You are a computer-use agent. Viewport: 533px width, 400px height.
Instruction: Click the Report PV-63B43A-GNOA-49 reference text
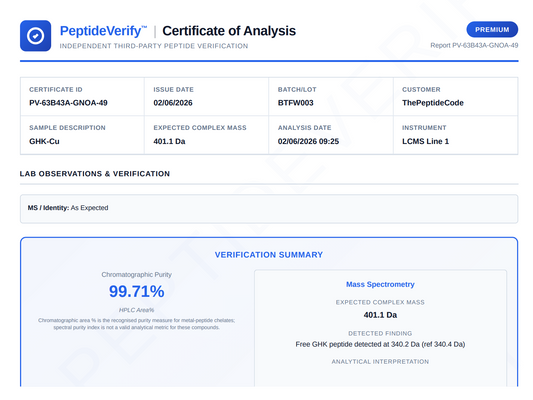[x=474, y=45]
